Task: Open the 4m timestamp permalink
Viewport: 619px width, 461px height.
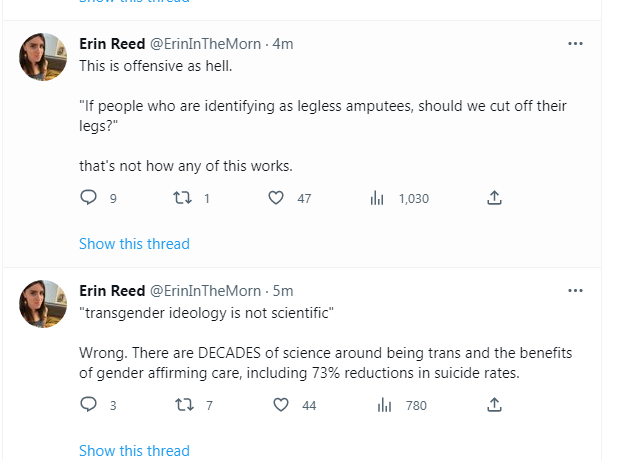Action: pyautogui.click(x=283, y=44)
